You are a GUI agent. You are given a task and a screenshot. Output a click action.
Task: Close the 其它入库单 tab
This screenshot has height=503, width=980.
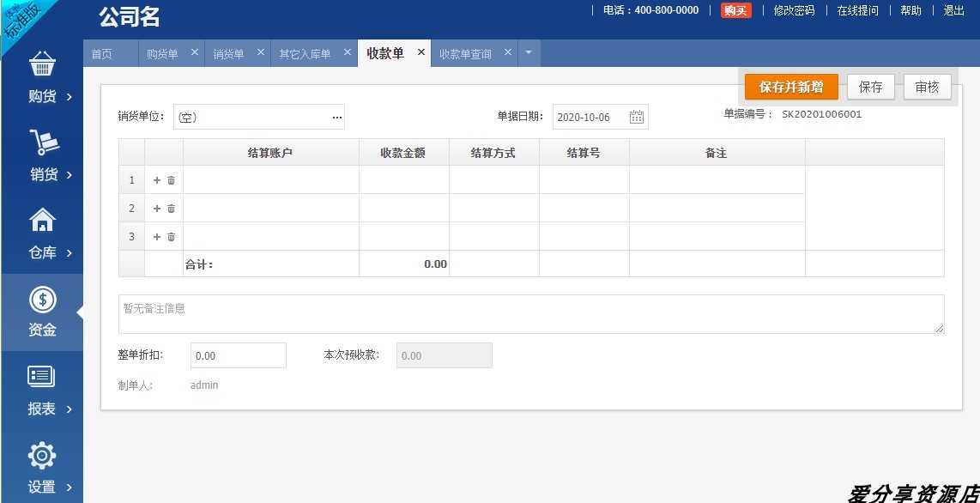tap(347, 52)
